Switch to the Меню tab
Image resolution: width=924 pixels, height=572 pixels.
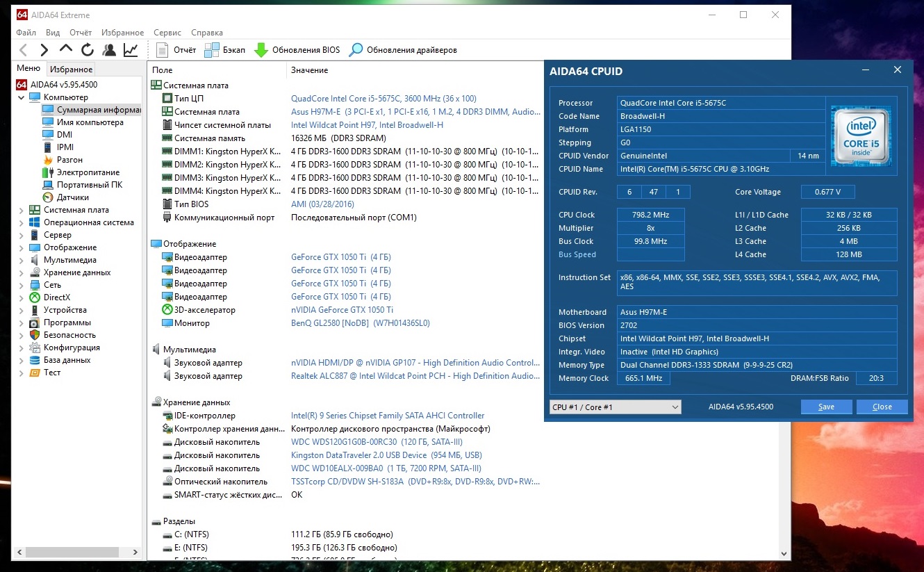pyautogui.click(x=28, y=68)
